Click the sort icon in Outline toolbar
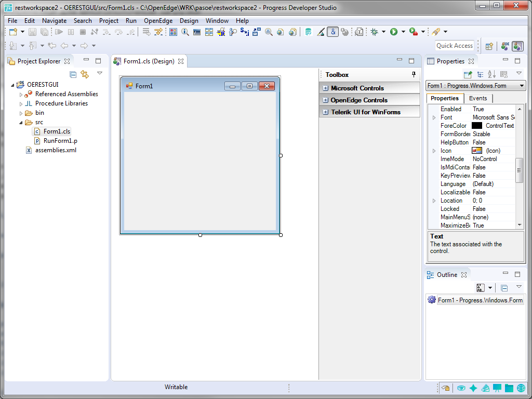This screenshot has height=399, width=532. point(481,288)
